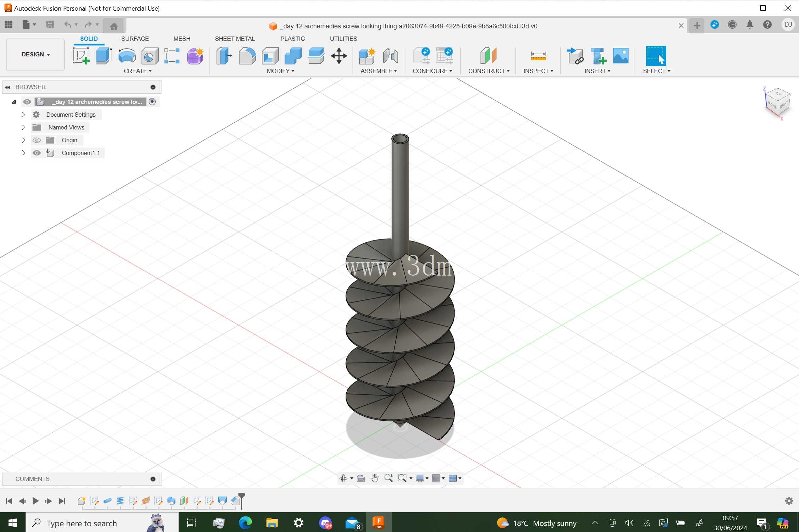799x532 pixels.
Task: Click the Extrude tool icon
Action: click(x=104, y=56)
